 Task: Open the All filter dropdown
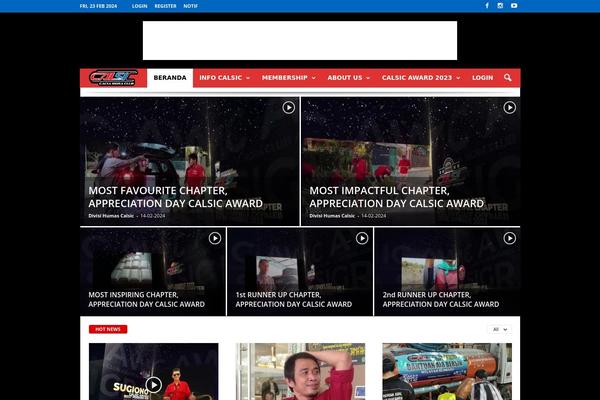pos(500,329)
